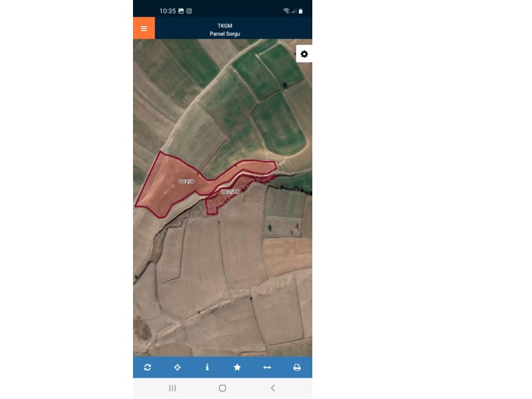Tap the star favorites icon

click(237, 367)
